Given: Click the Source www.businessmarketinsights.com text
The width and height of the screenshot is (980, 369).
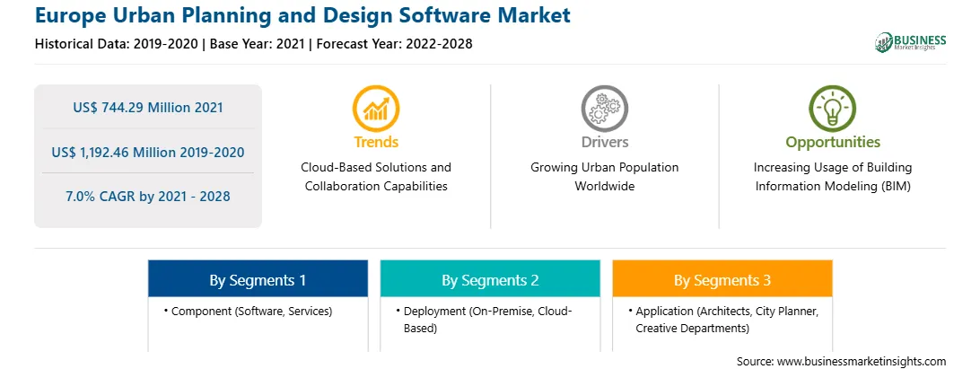Looking at the screenshot, I should (841, 361).
